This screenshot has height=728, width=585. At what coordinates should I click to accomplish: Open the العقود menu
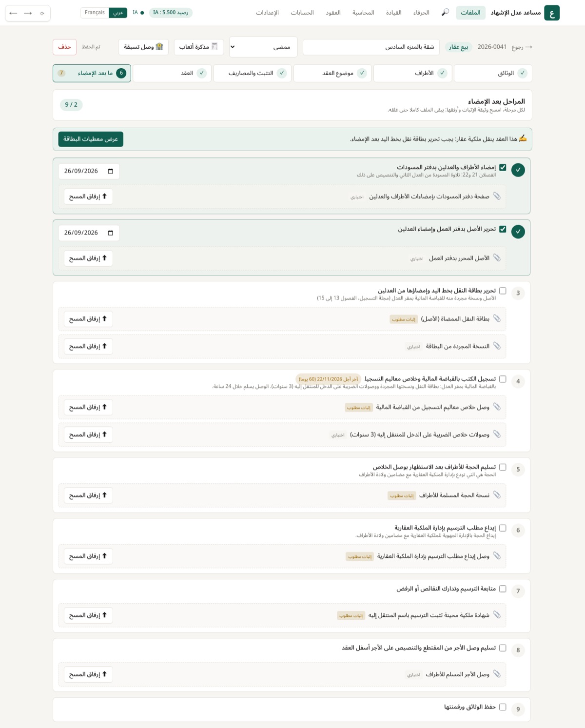pyautogui.click(x=333, y=13)
